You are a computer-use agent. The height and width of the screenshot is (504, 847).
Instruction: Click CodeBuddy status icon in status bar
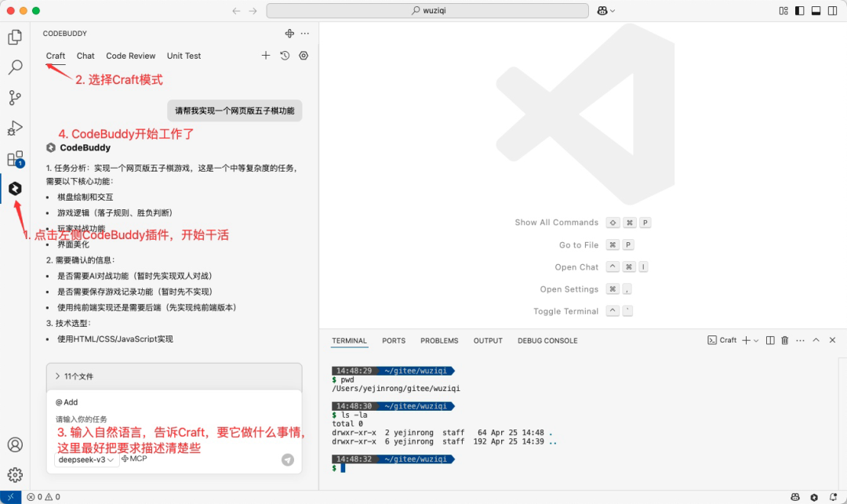[814, 497]
